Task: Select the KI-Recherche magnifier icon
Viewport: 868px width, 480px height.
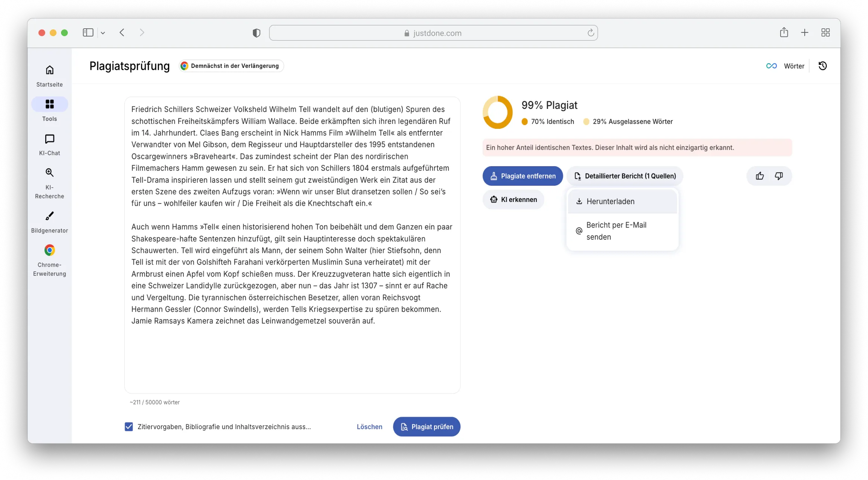Action: point(49,173)
